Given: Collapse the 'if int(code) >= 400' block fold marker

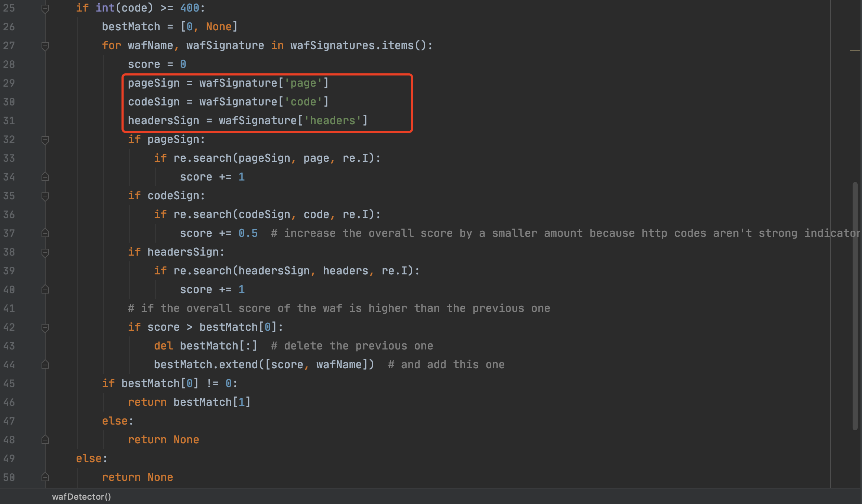Looking at the screenshot, I should [45, 8].
